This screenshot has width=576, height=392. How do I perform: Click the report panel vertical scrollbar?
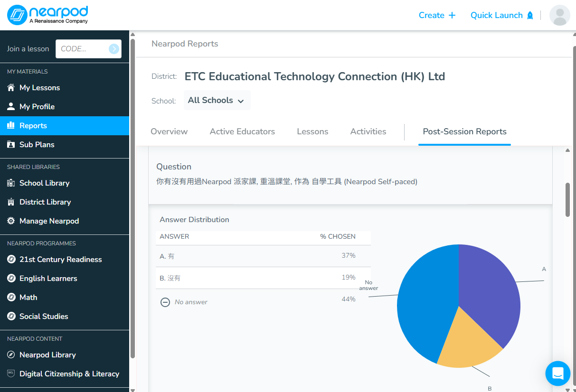[567, 199]
